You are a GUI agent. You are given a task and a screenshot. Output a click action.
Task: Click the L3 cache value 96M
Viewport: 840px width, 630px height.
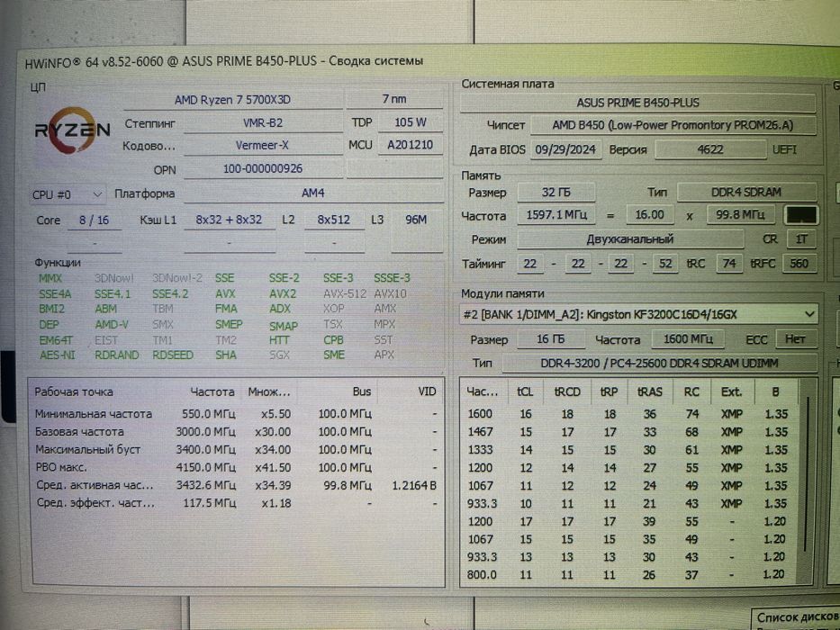click(416, 219)
